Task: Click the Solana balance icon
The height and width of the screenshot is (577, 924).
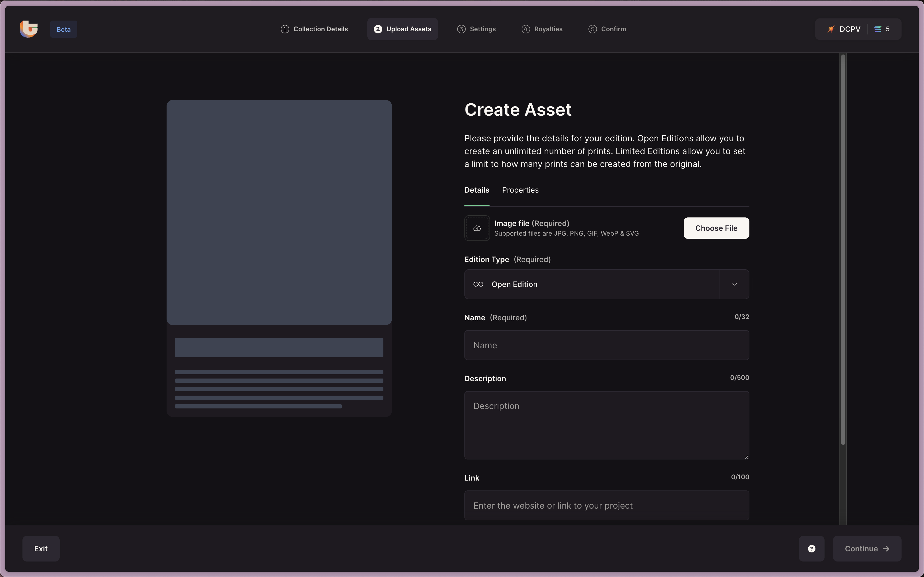Action: [x=878, y=29]
